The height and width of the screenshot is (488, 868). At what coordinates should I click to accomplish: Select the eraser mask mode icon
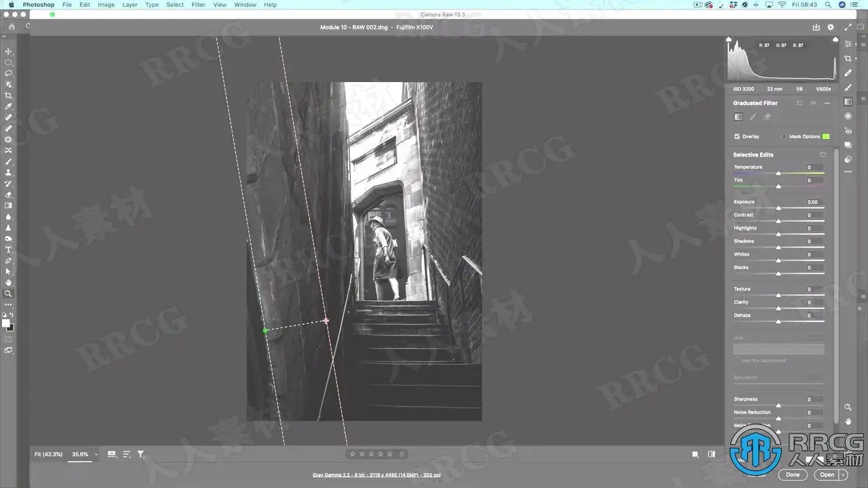pyautogui.click(x=767, y=117)
